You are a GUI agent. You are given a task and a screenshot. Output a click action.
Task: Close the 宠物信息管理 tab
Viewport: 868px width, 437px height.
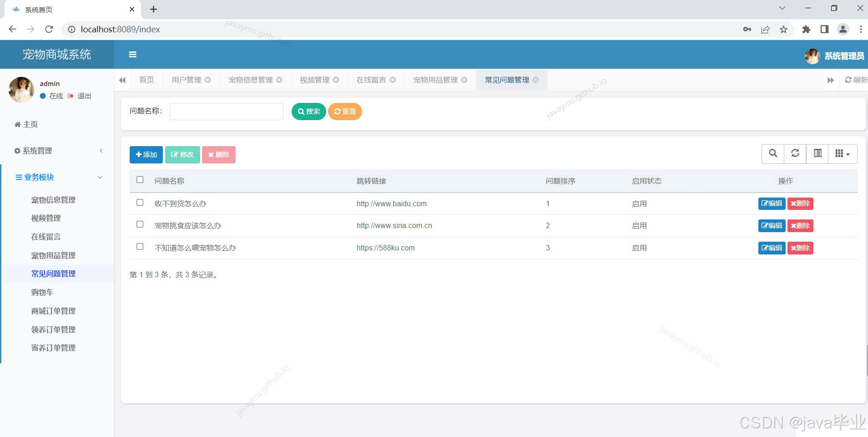279,80
